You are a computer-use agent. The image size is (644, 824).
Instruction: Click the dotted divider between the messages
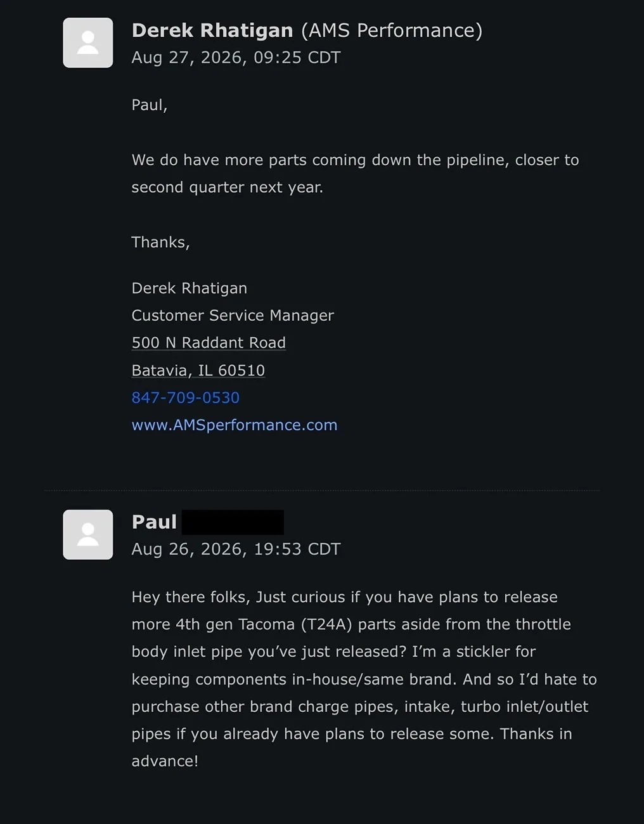tap(322, 490)
